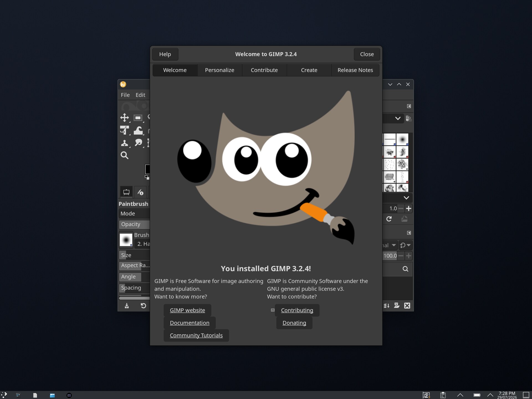Click the merge layers down icon
This screenshot has height=399, width=532.
pyautogui.click(x=387, y=306)
